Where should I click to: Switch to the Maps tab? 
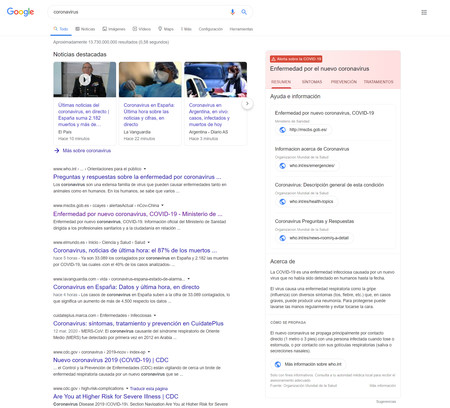[166, 29]
